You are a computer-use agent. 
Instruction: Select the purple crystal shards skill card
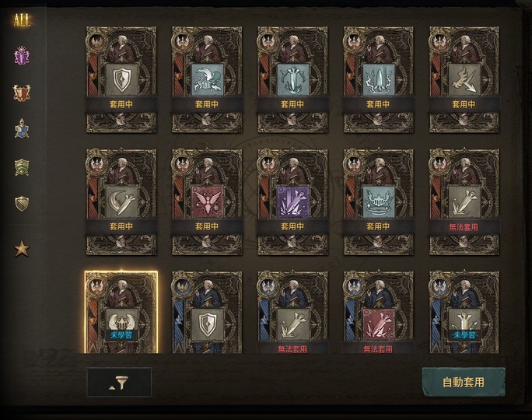[x=292, y=202]
